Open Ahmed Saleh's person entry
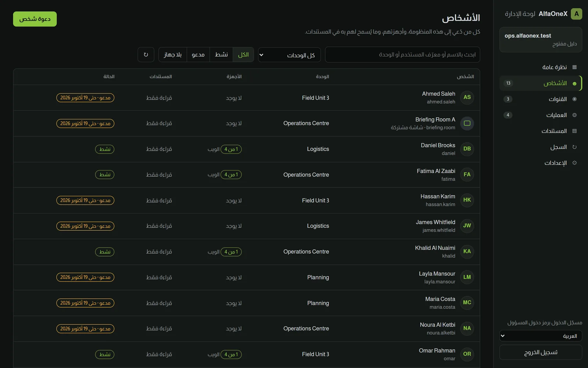Image resolution: width=588 pixels, height=368 pixels. point(247,98)
